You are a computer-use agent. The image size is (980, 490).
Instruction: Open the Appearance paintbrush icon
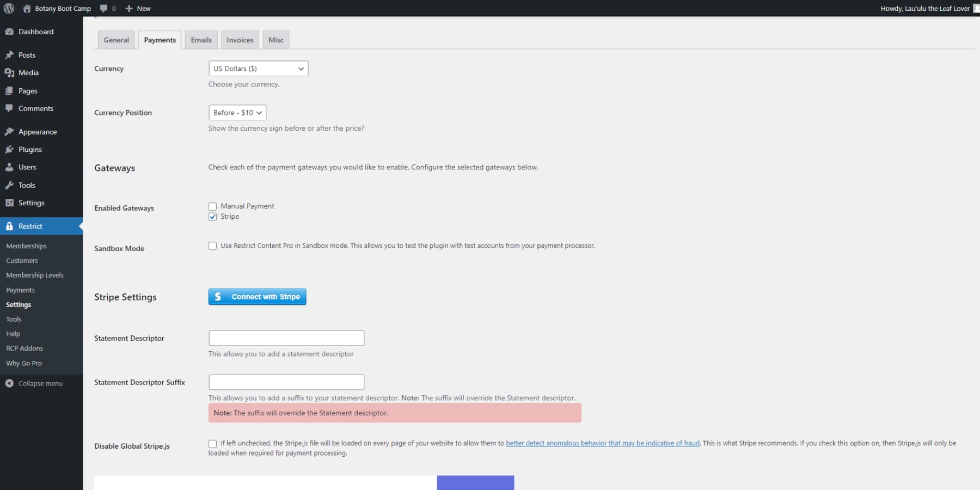pyautogui.click(x=9, y=131)
